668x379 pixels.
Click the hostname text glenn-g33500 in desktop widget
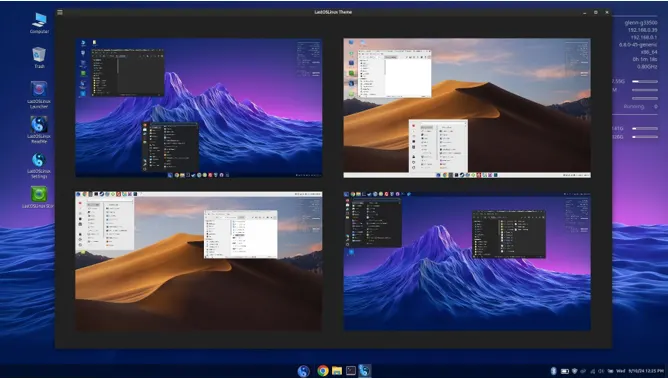641,23
